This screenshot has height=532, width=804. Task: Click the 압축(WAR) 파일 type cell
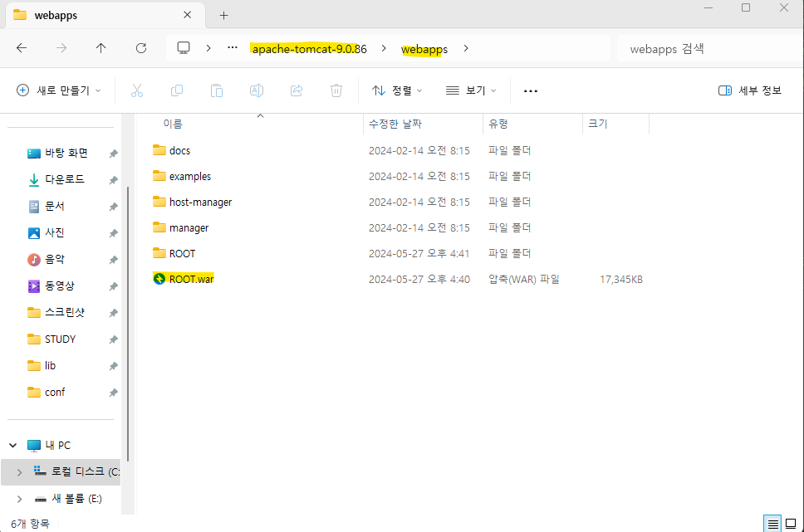point(523,280)
